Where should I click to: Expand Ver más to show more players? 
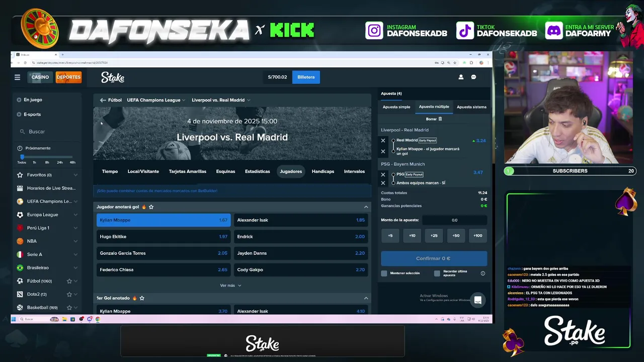pos(230,286)
